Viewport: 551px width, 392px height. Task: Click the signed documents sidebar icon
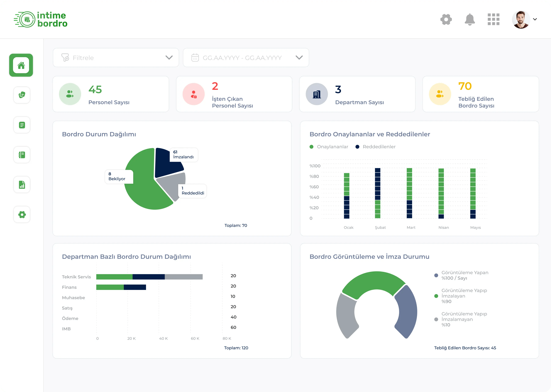(x=22, y=95)
